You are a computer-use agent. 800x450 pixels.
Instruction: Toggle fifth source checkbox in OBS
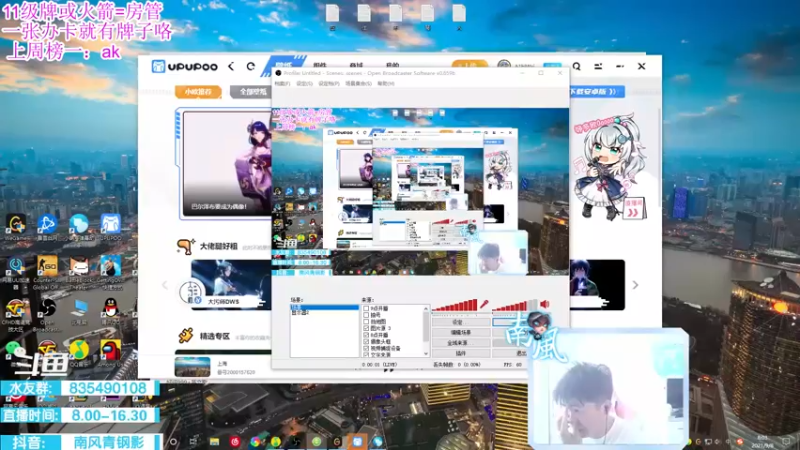[366, 335]
